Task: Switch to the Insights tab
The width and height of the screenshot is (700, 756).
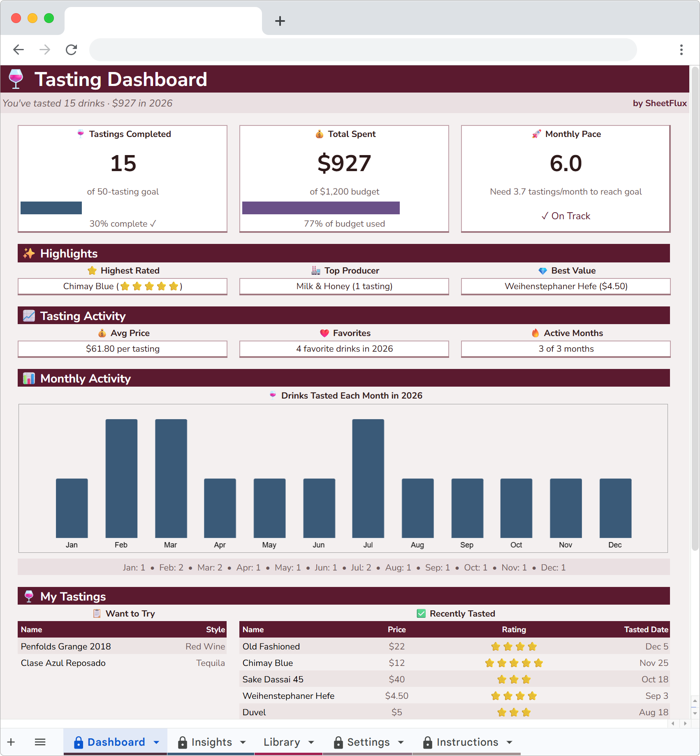Action: [x=212, y=742]
